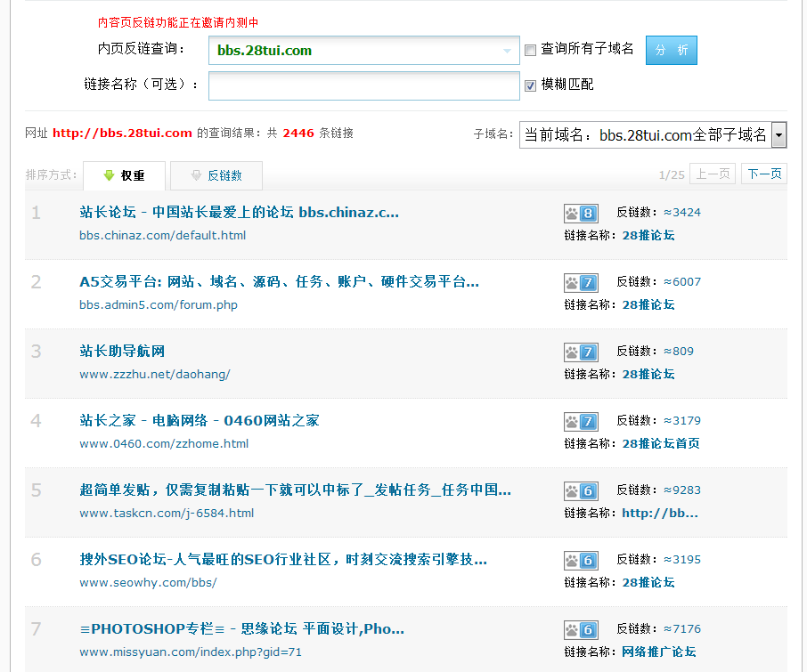Click the red http://bbs.28tui.com URL in the results summary
Viewport: 807px width, 672px height.
(x=122, y=134)
